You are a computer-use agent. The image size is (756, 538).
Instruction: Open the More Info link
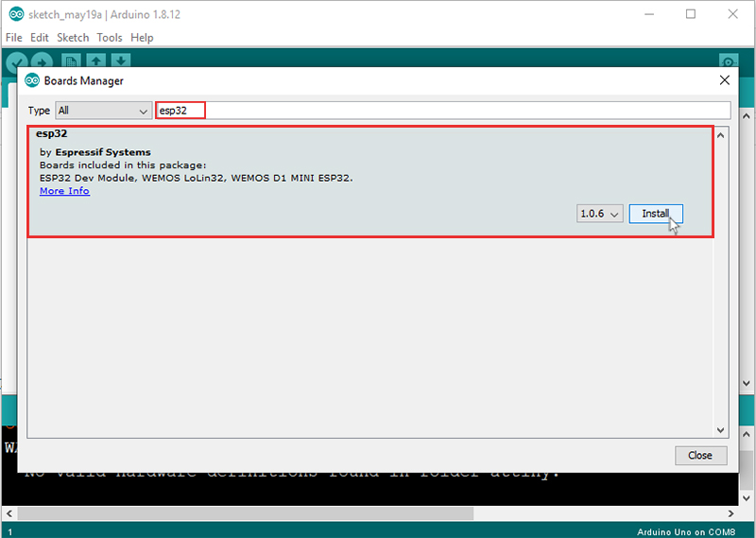point(64,191)
